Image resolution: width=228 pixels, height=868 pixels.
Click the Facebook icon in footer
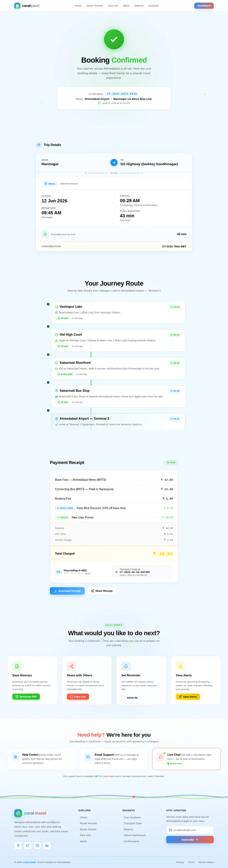[x=18, y=845]
